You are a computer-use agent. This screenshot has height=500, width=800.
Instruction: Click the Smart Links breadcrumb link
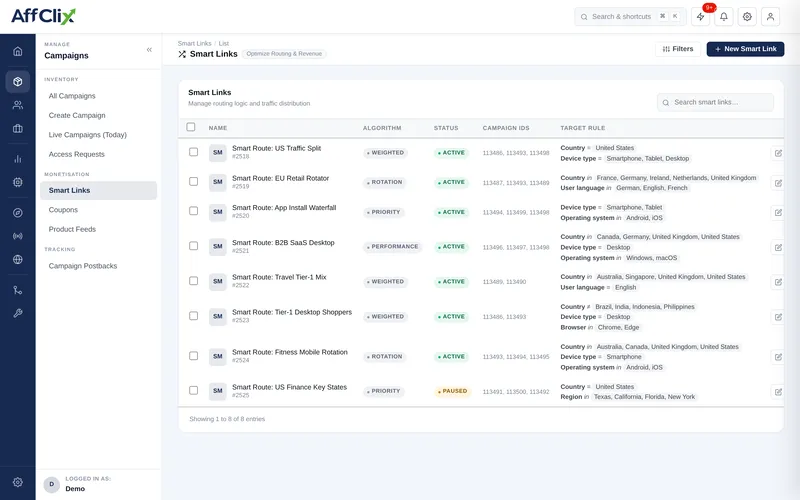(x=194, y=43)
